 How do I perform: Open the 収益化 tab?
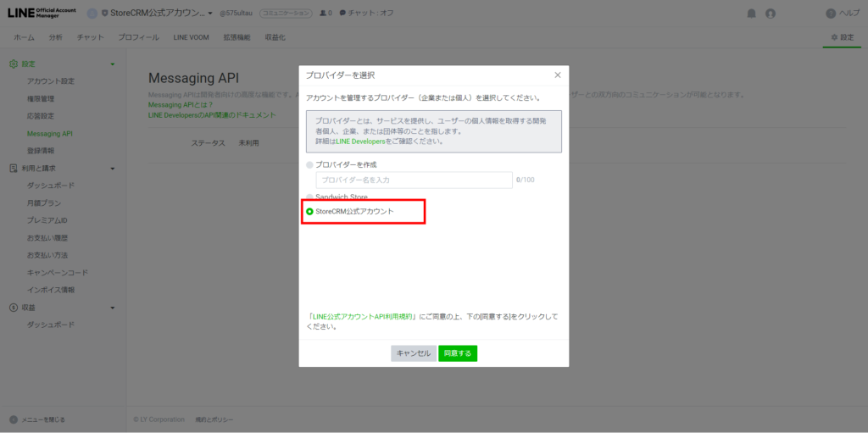[x=275, y=37]
